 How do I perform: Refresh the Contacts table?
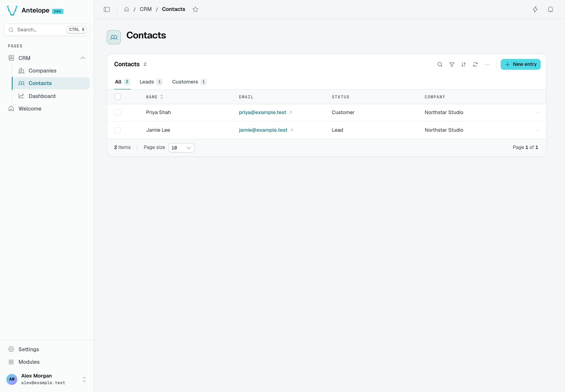[475, 64]
